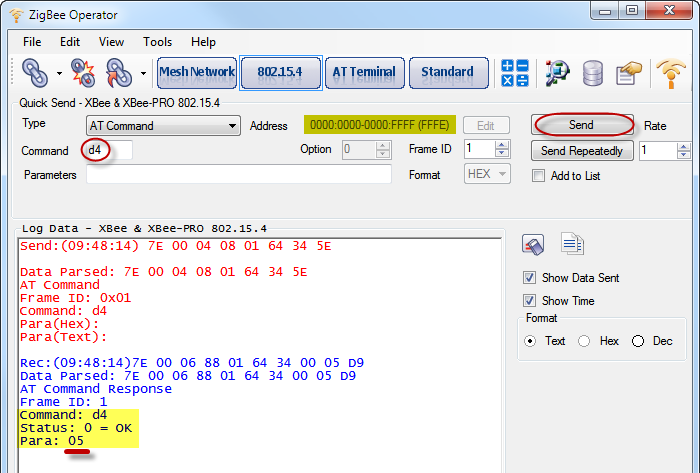Viewport: 700px width, 473px height.
Task: Click the 'AT Command Response' log line
Action: pyautogui.click(x=96, y=389)
